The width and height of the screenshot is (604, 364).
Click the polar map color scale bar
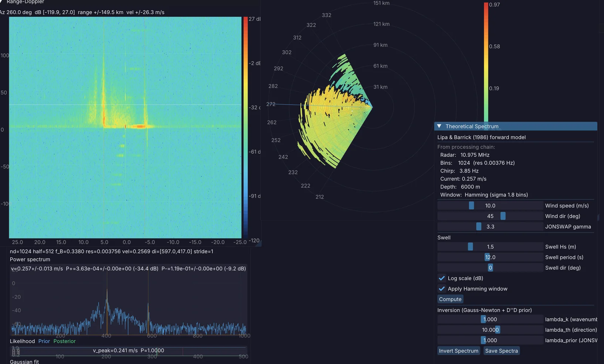pyautogui.click(x=486, y=62)
